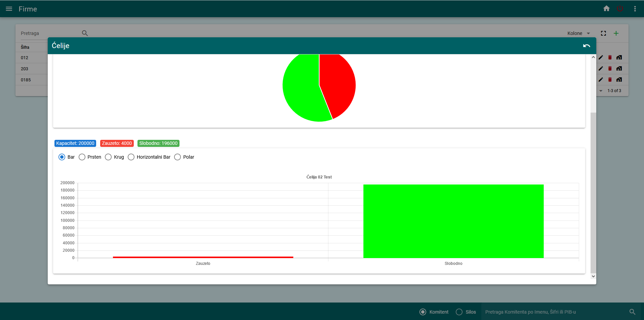Screen dimensions: 644x320
Task: Go to the home page icon
Action: [x=606, y=9]
